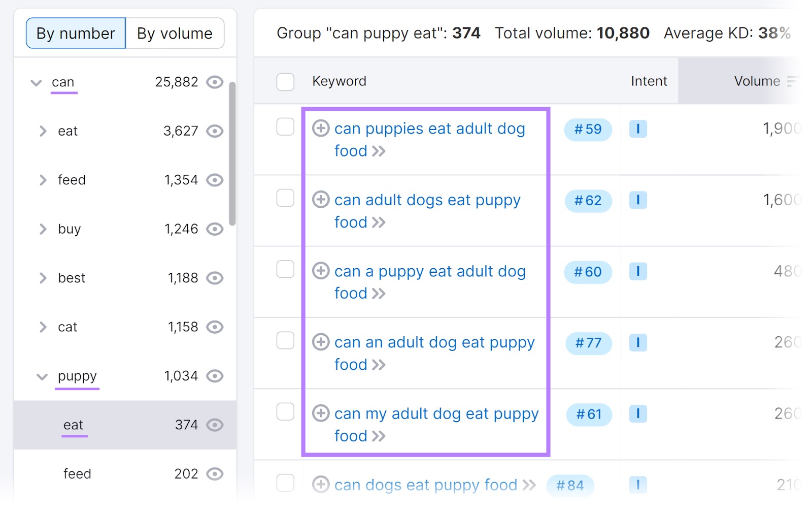812x511 pixels.
Task: Click the #59 position badge
Action: tap(588, 130)
